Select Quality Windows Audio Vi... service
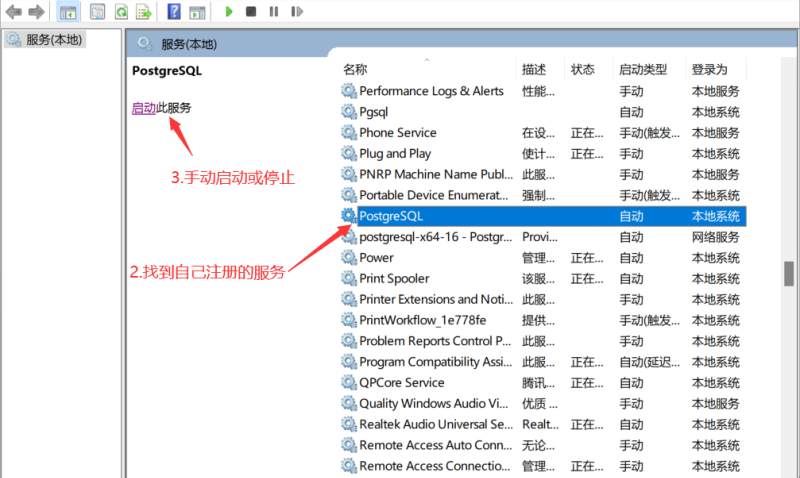The image size is (800, 478). (x=543, y=404)
